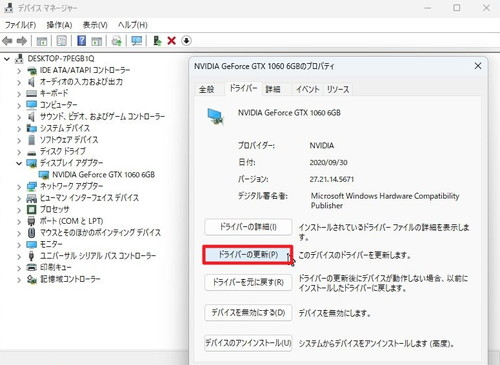
Task: Expand the ソフトウェア デバイス node
Action: pyautogui.click(x=19, y=140)
